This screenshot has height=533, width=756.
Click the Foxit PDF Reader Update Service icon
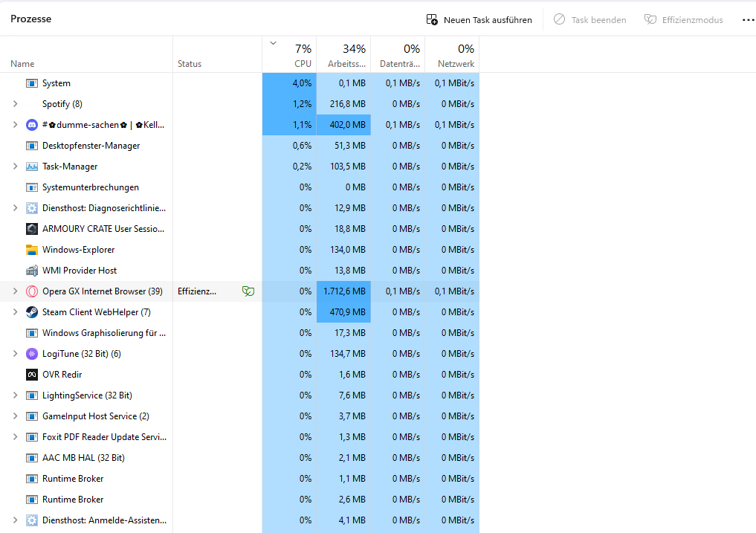click(x=31, y=436)
